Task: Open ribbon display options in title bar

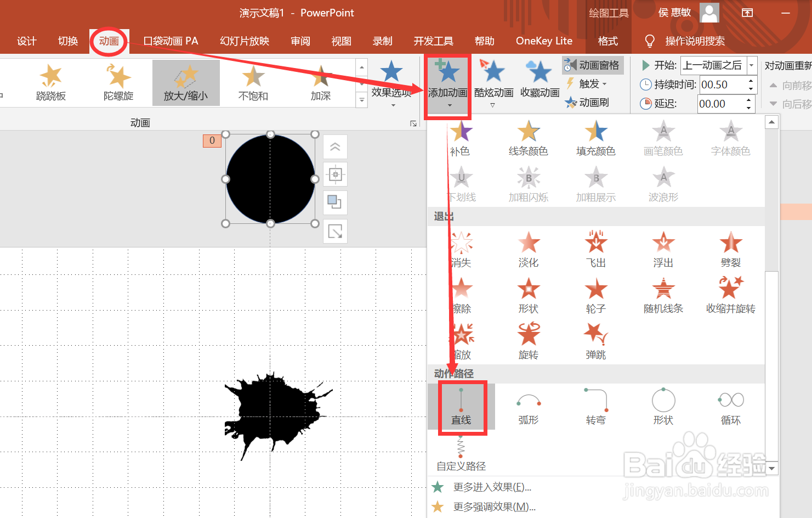Action: 747,13
